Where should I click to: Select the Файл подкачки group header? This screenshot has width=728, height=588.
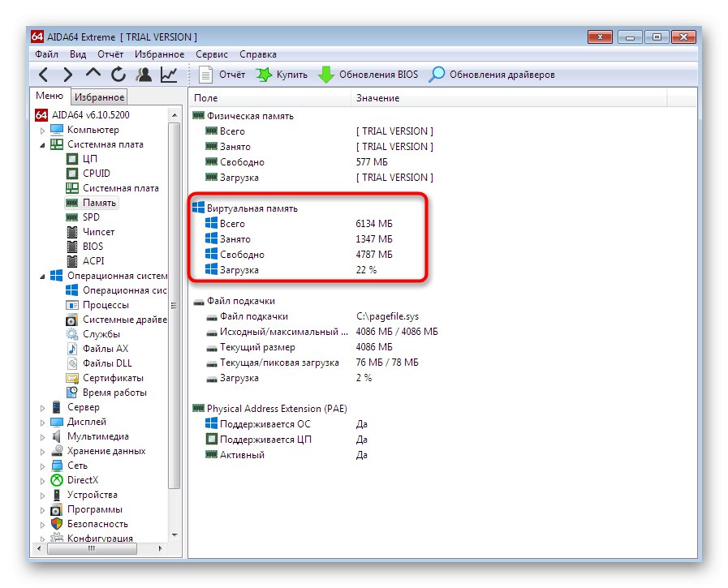pos(240,301)
